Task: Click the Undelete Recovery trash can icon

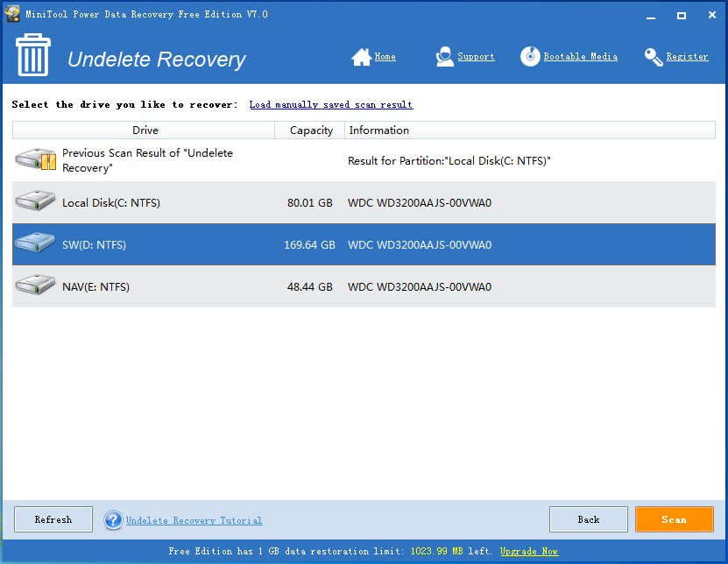Action: point(33,55)
